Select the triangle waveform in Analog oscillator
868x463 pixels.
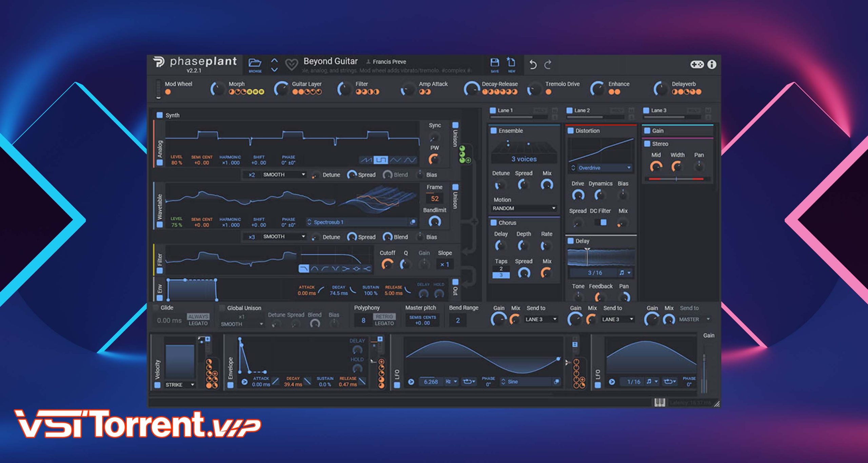395,160
